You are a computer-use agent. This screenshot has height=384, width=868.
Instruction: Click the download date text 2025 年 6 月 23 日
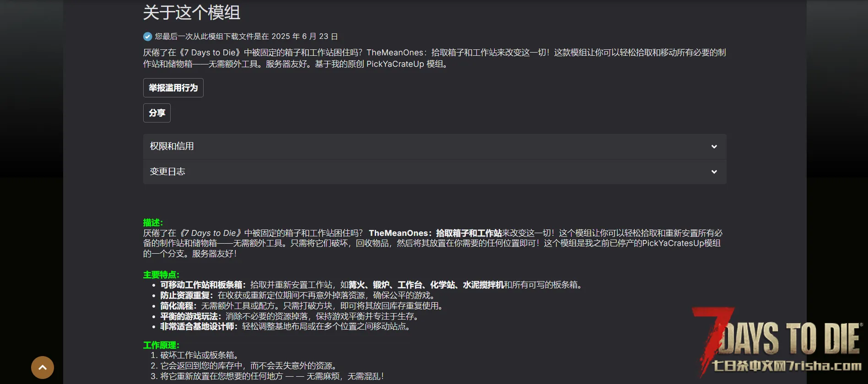[305, 37]
